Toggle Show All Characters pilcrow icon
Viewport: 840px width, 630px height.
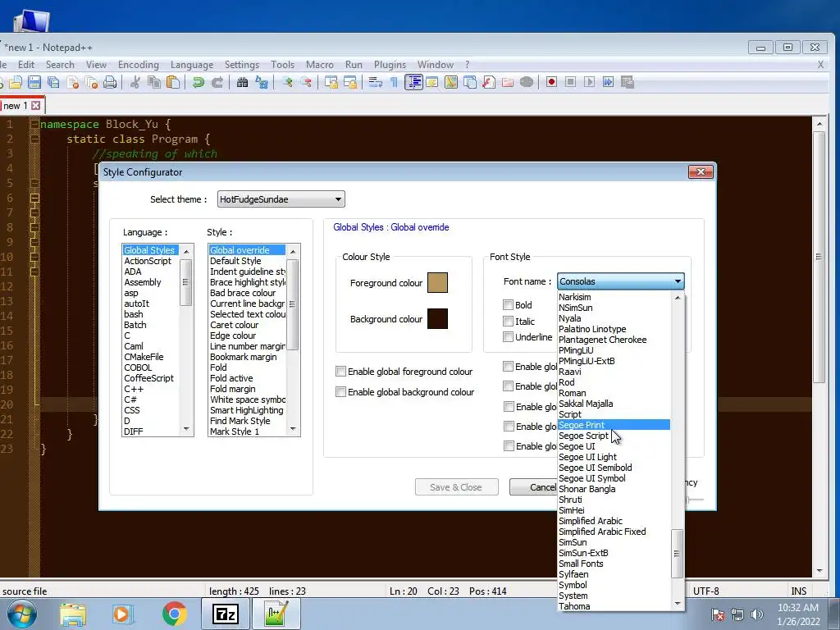(395, 82)
